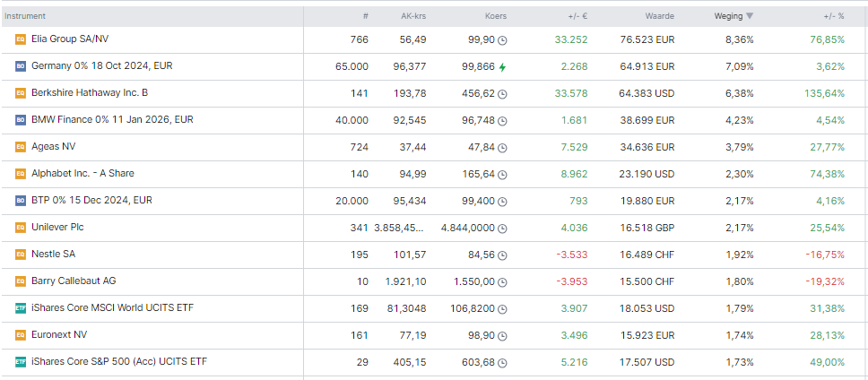Open Berkshire Hathaway Inc. B instrument

click(x=90, y=93)
